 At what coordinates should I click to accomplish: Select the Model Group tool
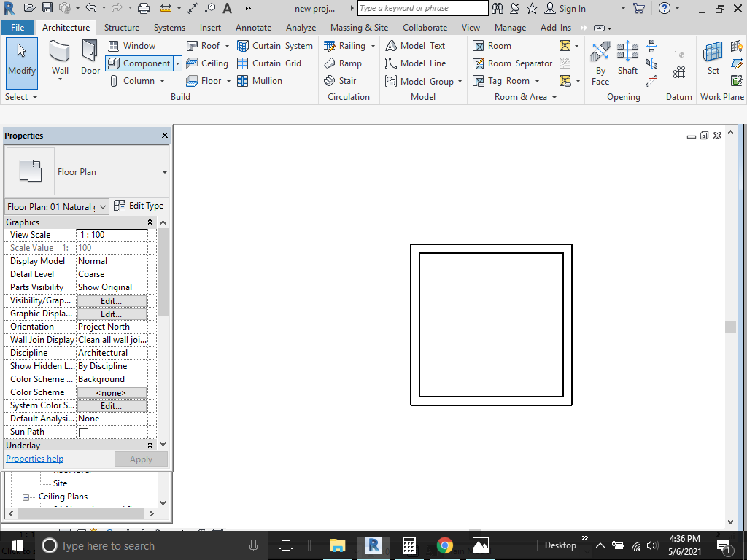[x=419, y=82]
